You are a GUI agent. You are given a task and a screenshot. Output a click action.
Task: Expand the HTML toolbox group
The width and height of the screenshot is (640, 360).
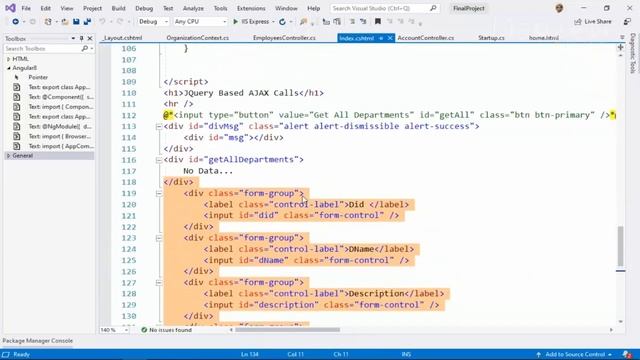(8, 59)
